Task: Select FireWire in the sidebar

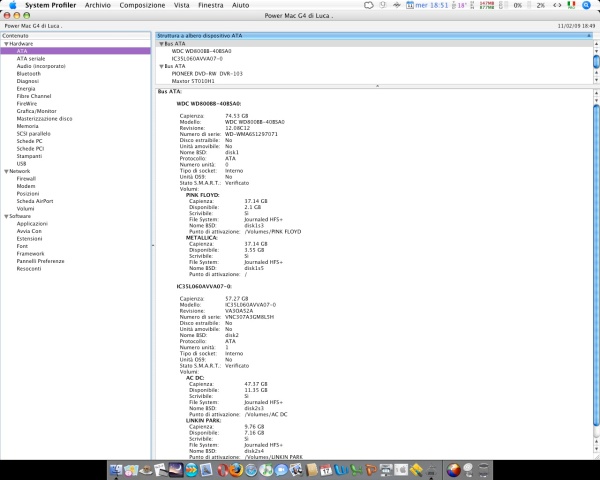Action: (27, 104)
